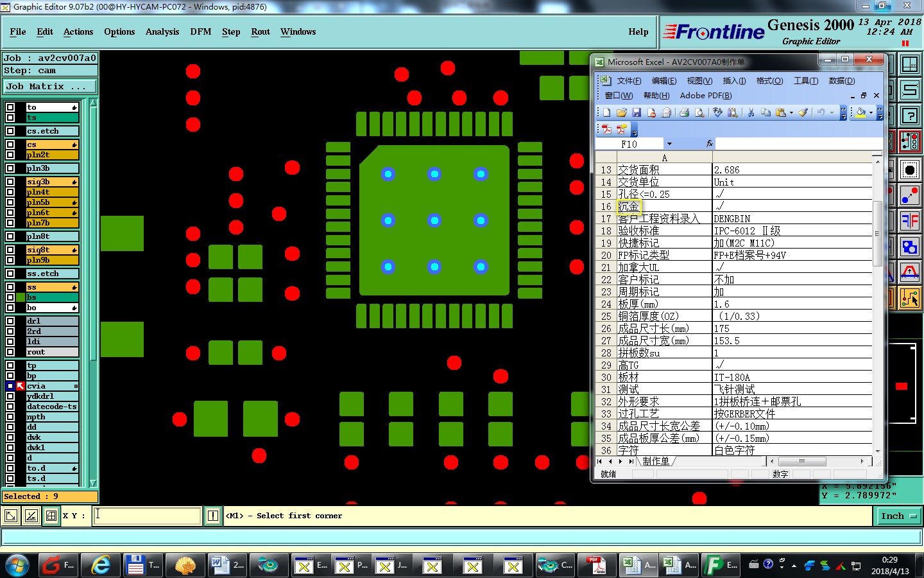This screenshot has width=924, height=578.
Task: Open the Inch units dropdown
Action: tap(898, 516)
